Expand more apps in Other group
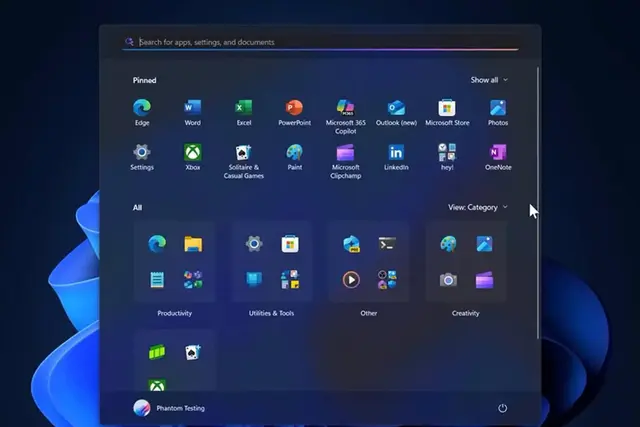The image size is (640, 427). (x=387, y=280)
